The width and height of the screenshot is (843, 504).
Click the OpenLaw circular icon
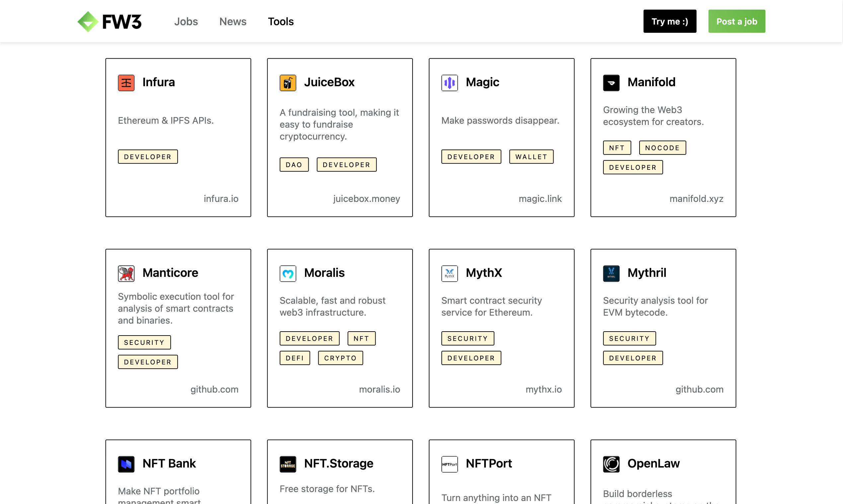pos(611,464)
